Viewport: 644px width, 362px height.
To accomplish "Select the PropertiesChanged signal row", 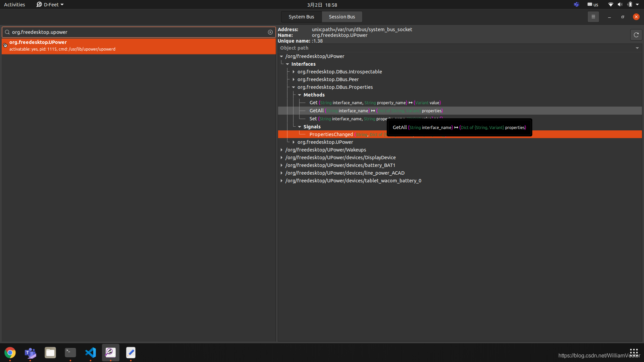I will (460, 134).
